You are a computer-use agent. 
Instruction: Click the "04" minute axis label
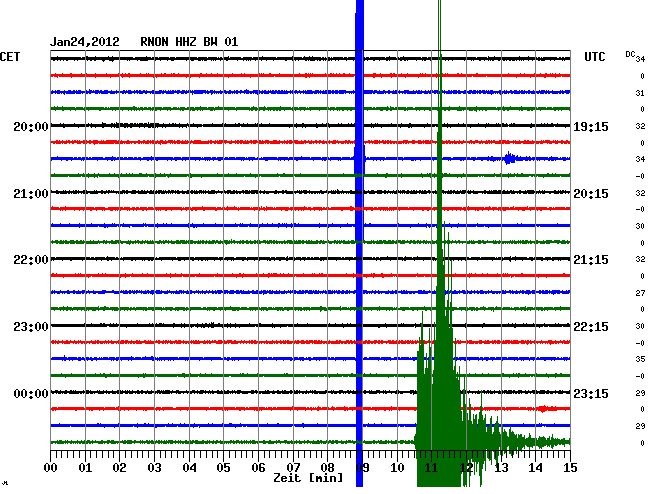coord(189,468)
